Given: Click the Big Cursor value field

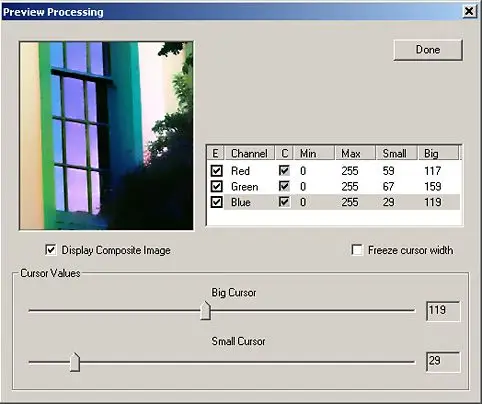Looking at the screenshot, I should coord(443,311).
